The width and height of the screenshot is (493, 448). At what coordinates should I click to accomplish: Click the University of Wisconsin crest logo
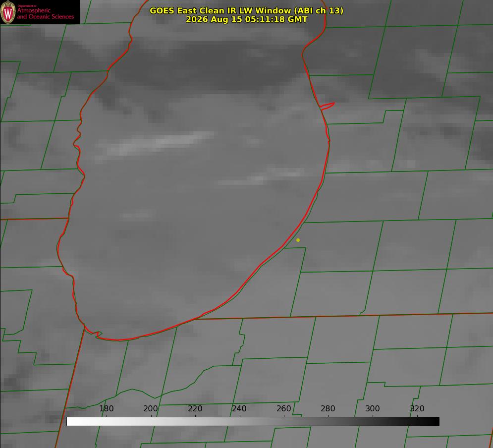click(8, 12)
